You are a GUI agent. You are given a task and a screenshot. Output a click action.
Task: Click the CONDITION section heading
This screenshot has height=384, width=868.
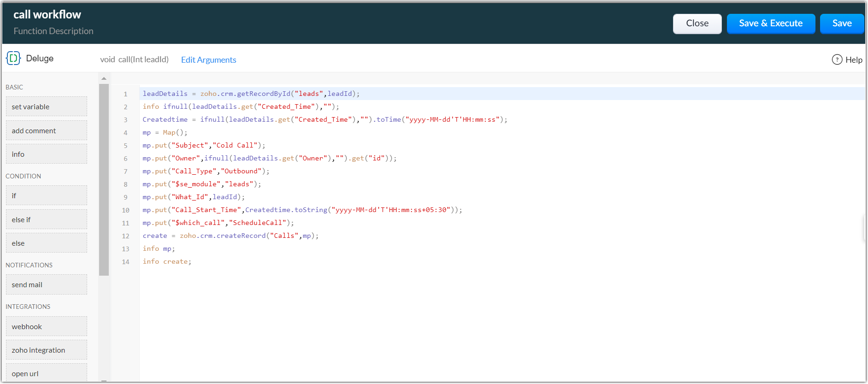tap(23, 176)
